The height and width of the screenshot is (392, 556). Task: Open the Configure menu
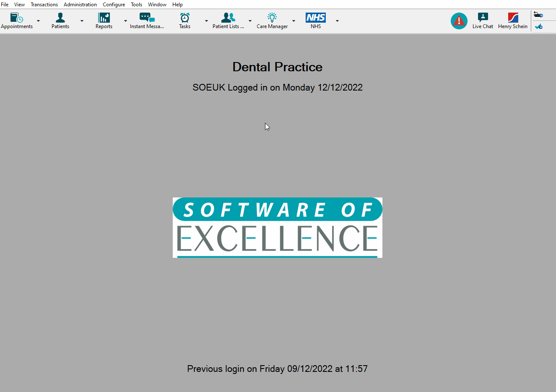tap(114, 5)
